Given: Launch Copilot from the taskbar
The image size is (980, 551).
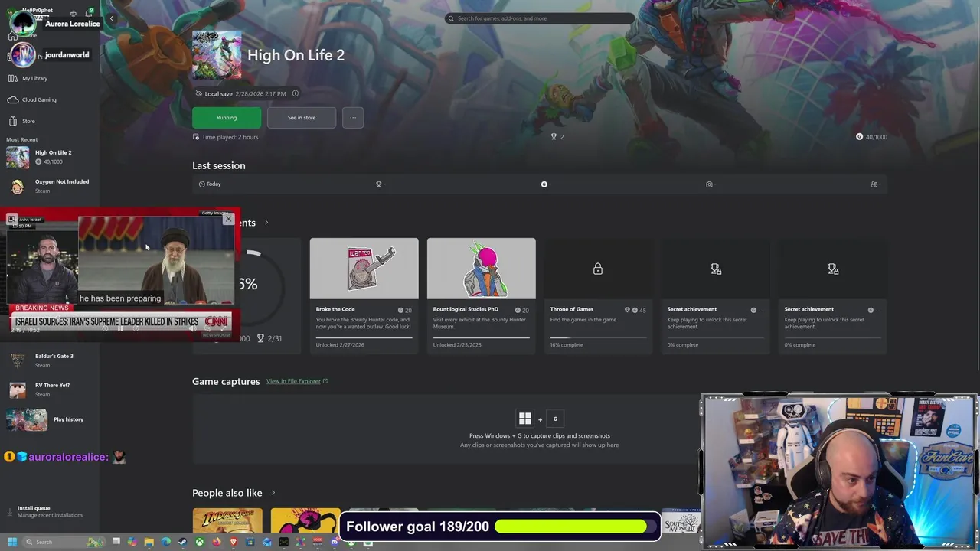Looking at the screenshot, I should coord(132,542).
